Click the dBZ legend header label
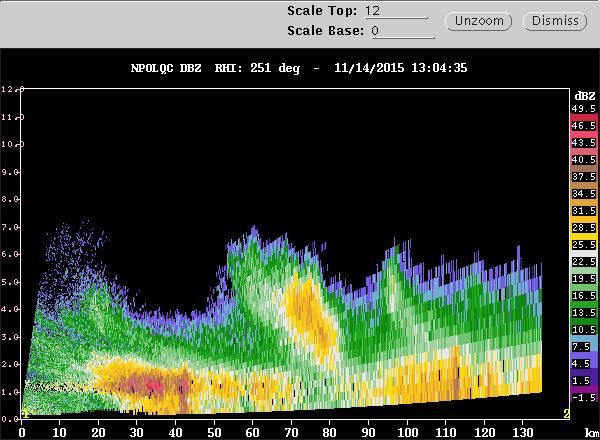The height and width of the screenshot is (440, 600). tap(582, 93)
